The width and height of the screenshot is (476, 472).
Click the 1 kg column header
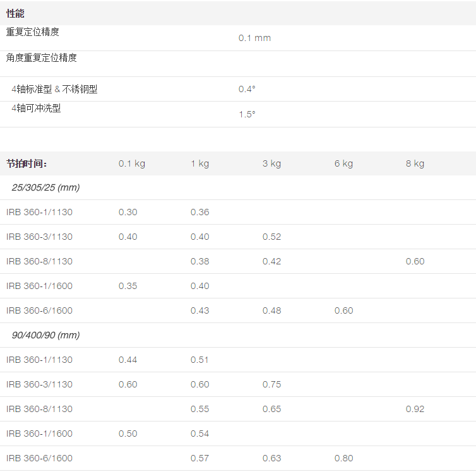[x=199, y=163]
